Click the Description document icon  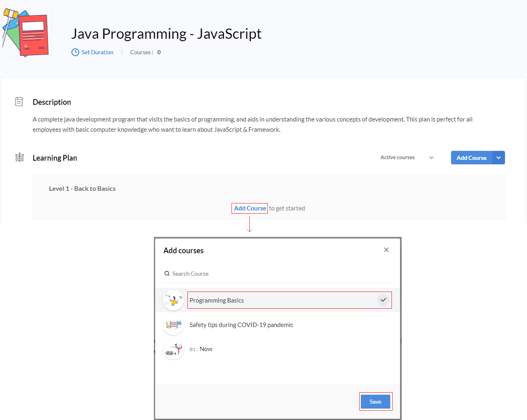click(19, 102)
